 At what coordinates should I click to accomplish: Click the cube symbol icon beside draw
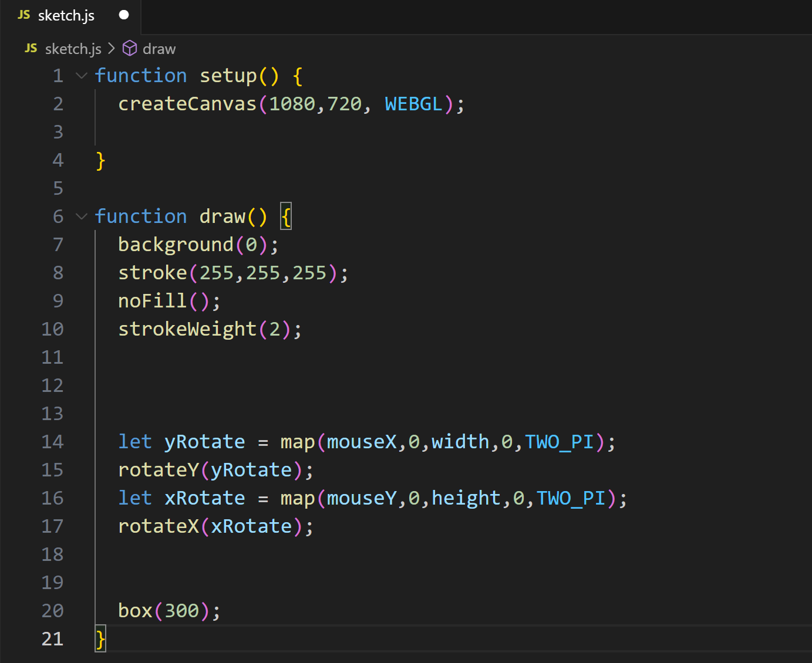[129, 49]
